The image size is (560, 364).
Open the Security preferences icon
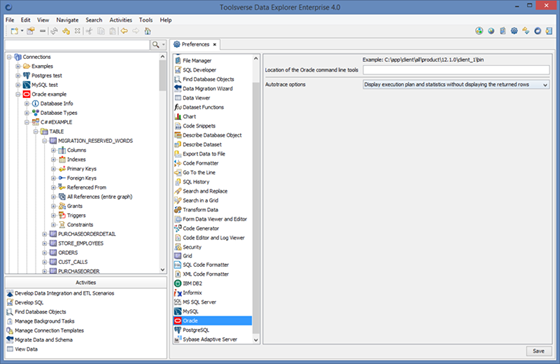pyautogui.click(x=178, y=247)
